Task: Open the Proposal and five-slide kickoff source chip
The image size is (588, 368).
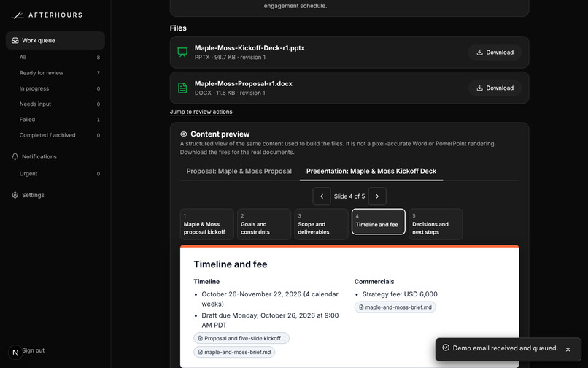Action: (x=241, y=338)
